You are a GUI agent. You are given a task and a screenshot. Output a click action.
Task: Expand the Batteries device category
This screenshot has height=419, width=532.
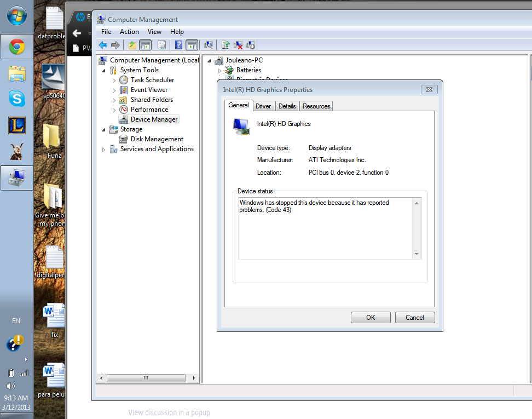221,70
